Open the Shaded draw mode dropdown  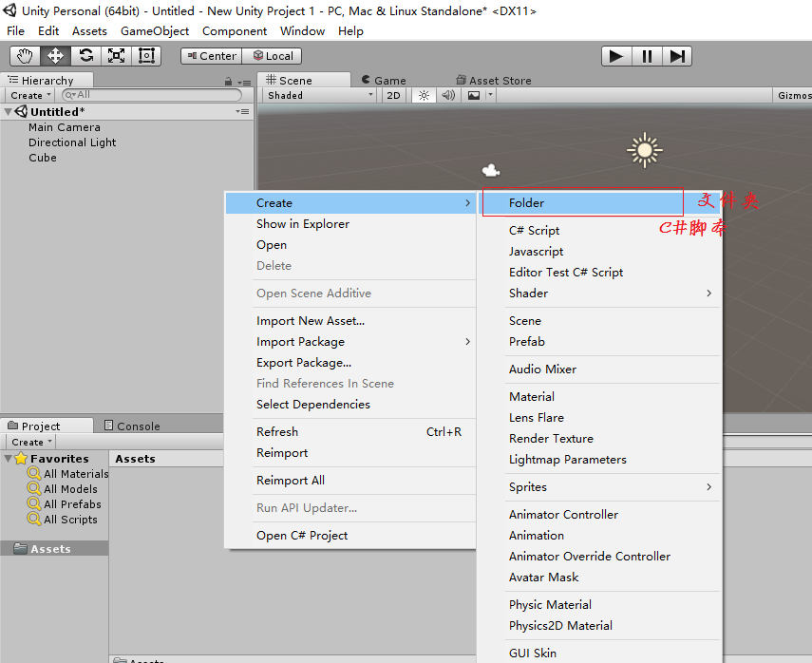pyautogui.click(x=319, y=95)
